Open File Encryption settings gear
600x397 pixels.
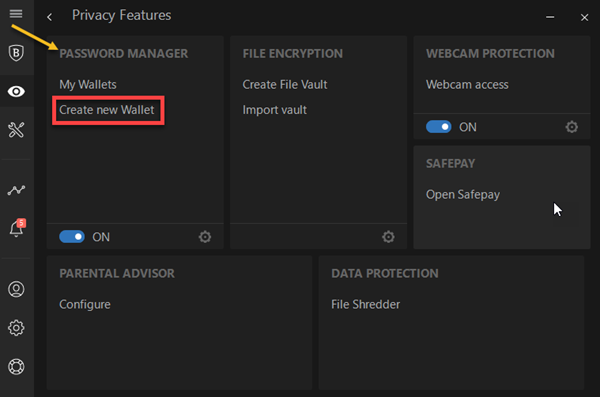point(388,237)
